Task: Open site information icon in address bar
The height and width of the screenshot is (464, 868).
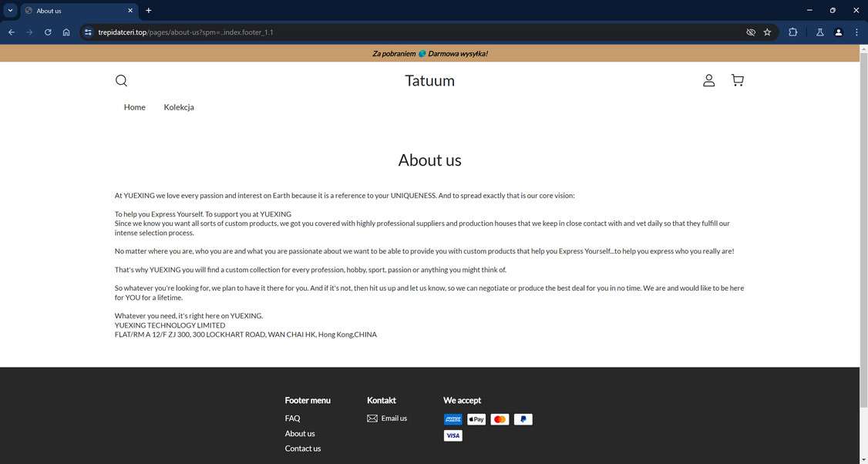Action: coord(88,32)
